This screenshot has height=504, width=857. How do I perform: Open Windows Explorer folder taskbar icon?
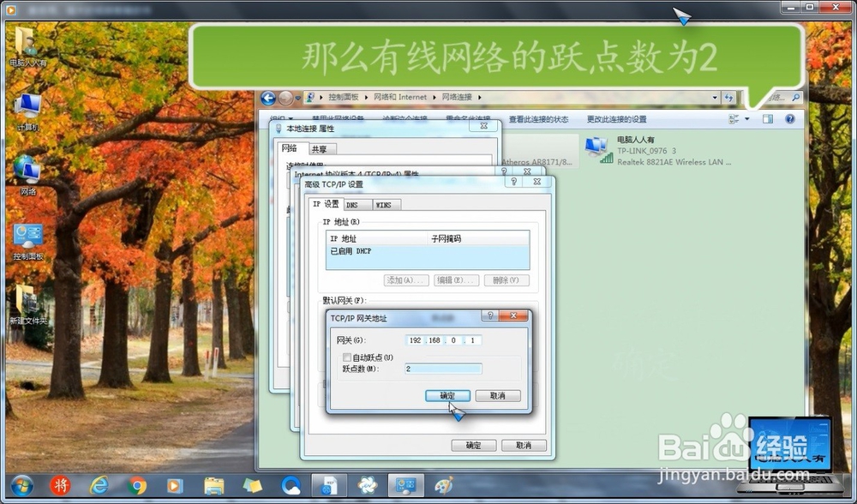point(213,485)
